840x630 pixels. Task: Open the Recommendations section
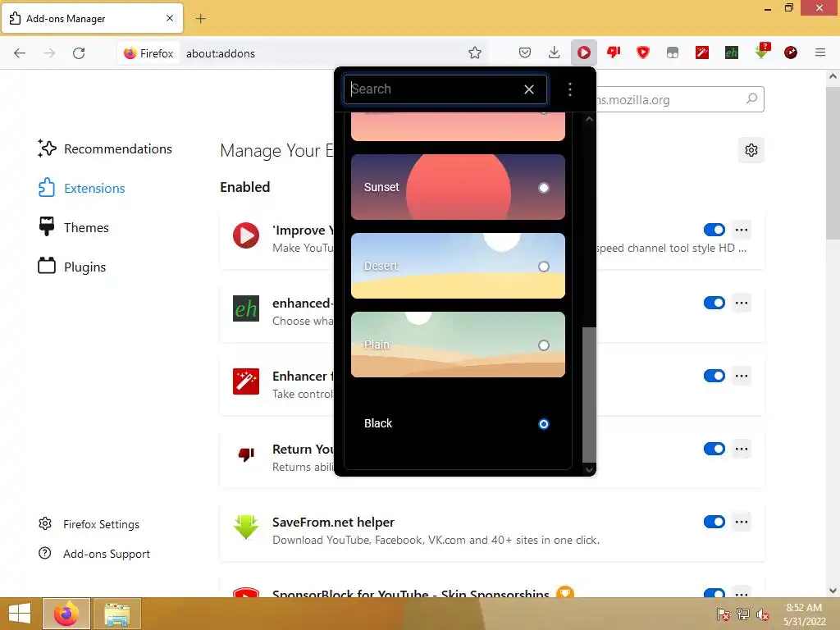tap(106, 149)
